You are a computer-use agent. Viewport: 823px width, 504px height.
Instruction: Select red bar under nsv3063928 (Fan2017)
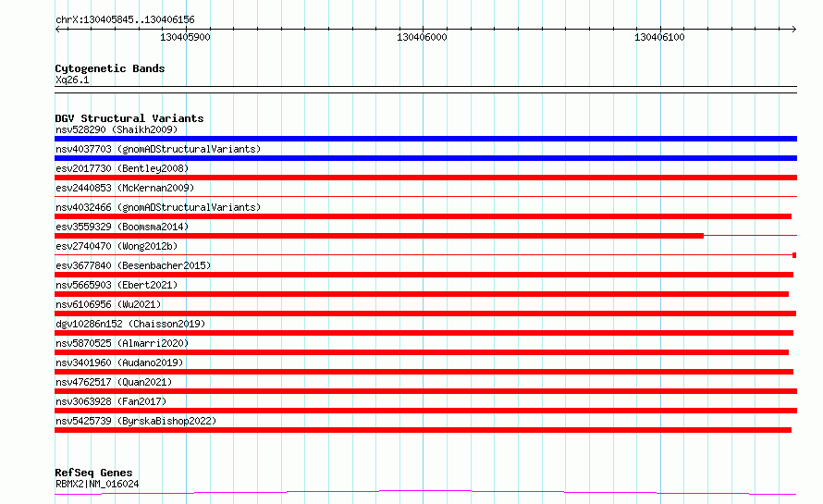click(425, 411)
